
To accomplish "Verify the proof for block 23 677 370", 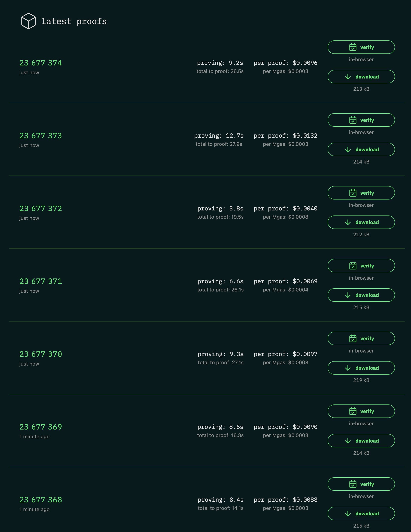I will 361,339.
